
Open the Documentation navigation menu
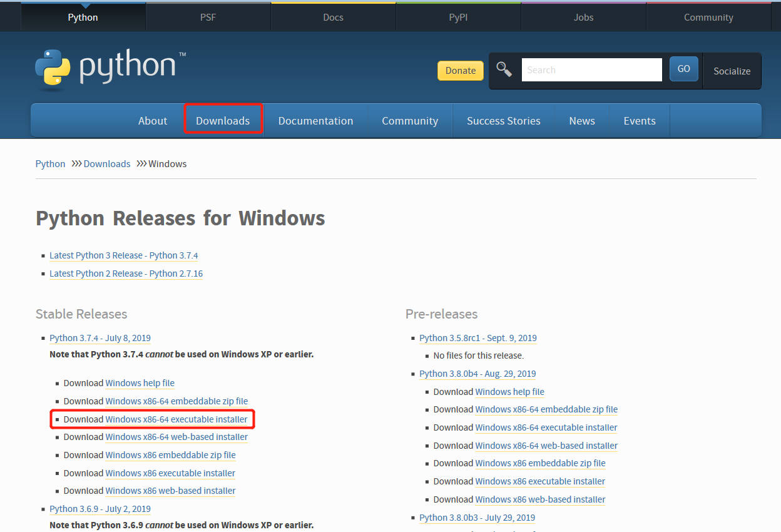[315, 121]
